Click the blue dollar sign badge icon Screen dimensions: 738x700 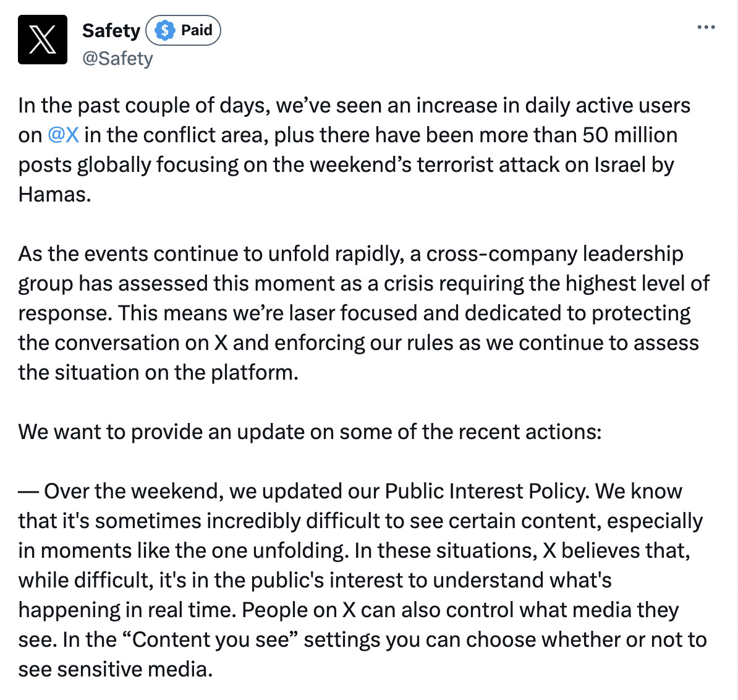[x=164, y=30]
